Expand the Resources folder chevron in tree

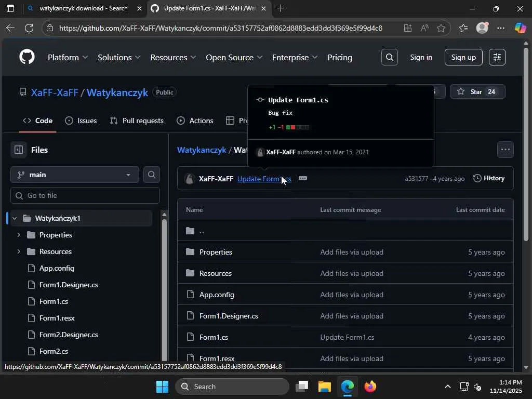click(19, 251)
